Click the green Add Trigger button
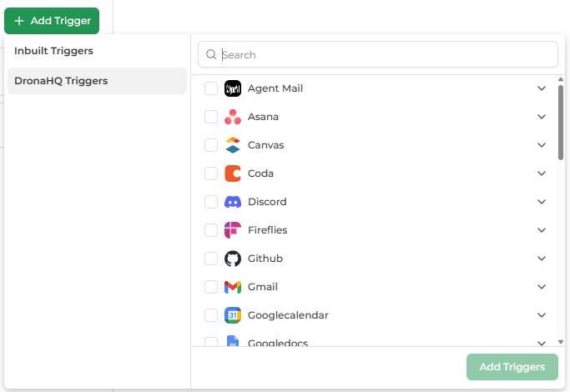Viewport: 570px width, 392px height. coord(52,21)
